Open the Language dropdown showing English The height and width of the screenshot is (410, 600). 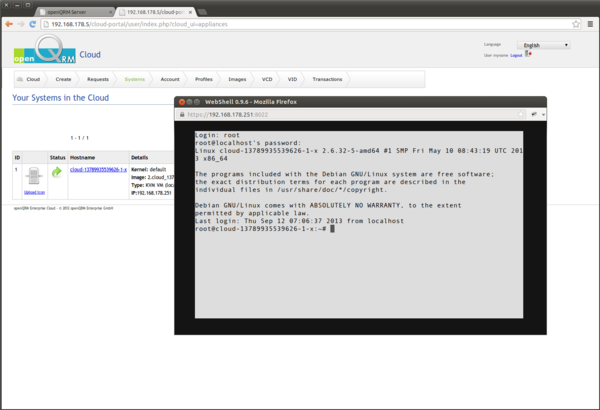[x=544, y=45]
